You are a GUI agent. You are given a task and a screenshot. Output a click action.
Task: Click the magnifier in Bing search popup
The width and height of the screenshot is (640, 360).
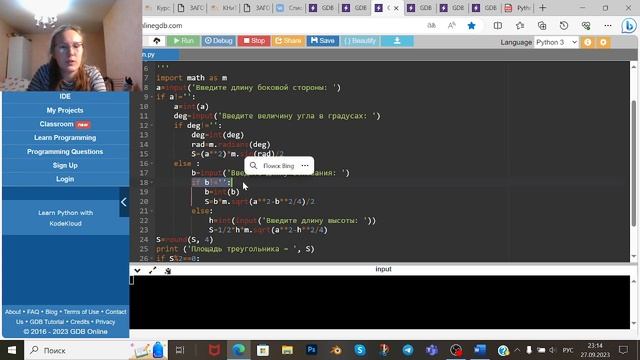pyautogui.click(x=253, y=165)
